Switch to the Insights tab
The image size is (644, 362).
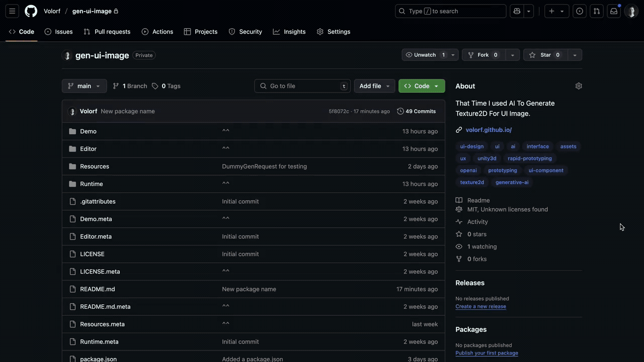tap(289, 32)
